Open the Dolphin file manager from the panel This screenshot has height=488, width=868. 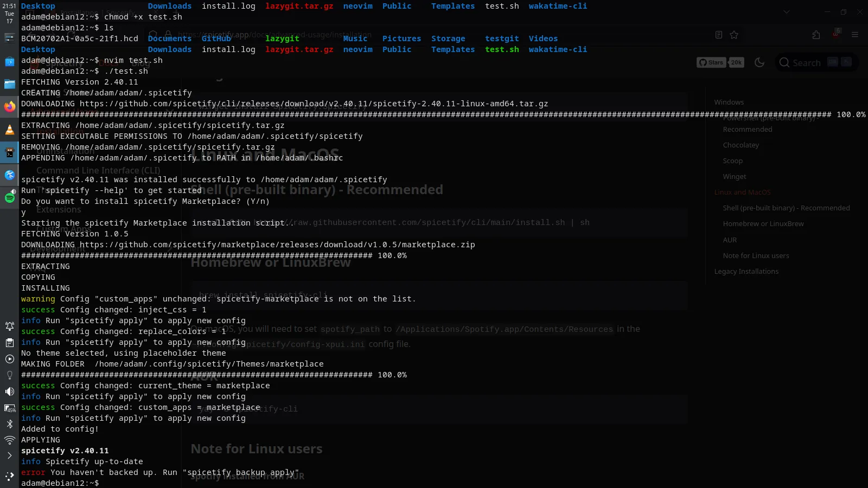click(9, 84)
